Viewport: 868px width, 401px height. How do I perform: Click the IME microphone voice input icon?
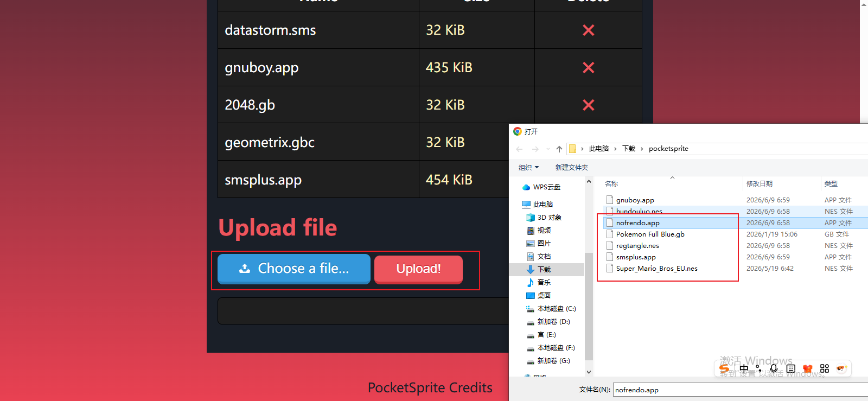(x=774, y=369)
